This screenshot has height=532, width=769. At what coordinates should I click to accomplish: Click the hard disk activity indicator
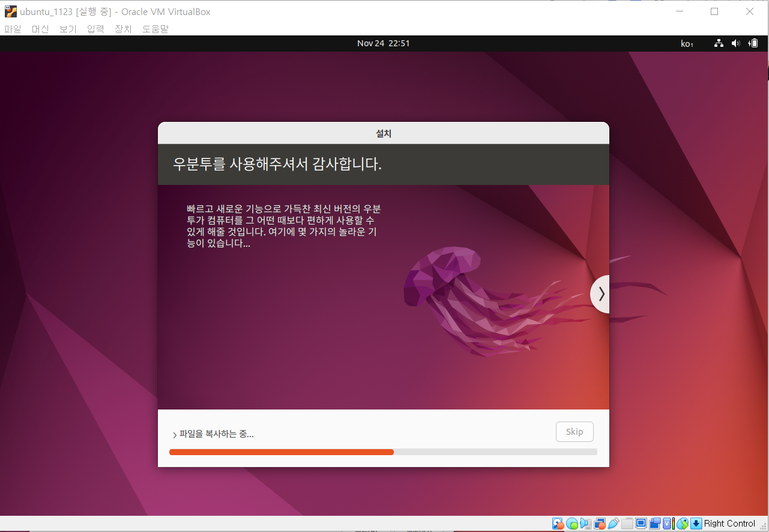(x=558, y=524)
